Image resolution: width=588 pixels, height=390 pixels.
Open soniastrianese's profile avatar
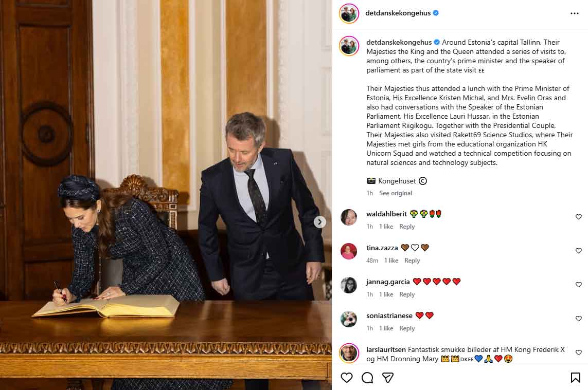pyautogui.click(x=349, y=319)
